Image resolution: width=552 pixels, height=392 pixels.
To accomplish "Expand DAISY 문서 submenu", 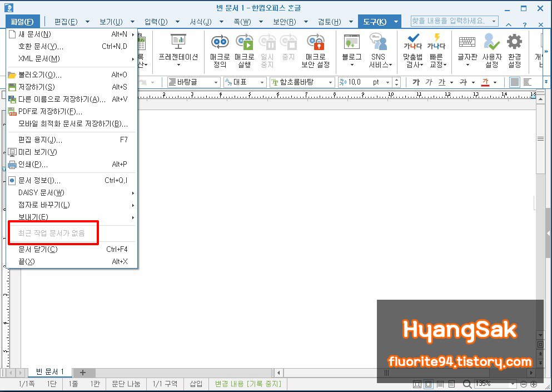I will (72, 192).
